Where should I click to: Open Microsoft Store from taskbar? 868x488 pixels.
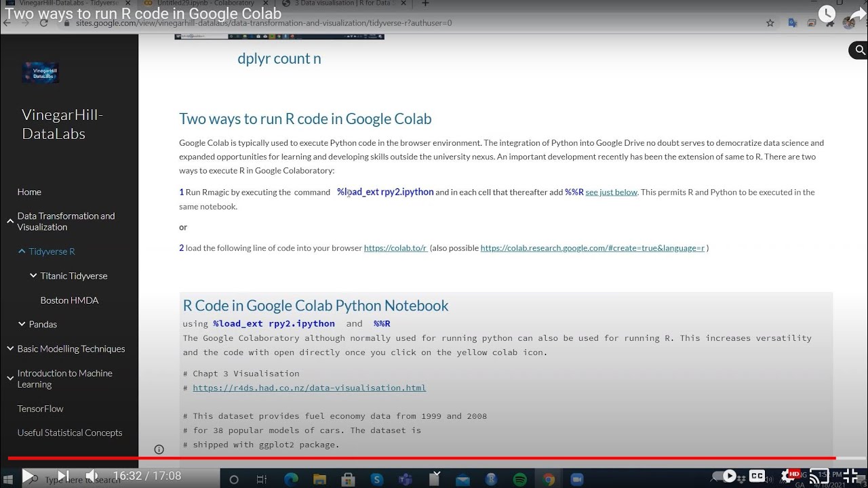348,480
